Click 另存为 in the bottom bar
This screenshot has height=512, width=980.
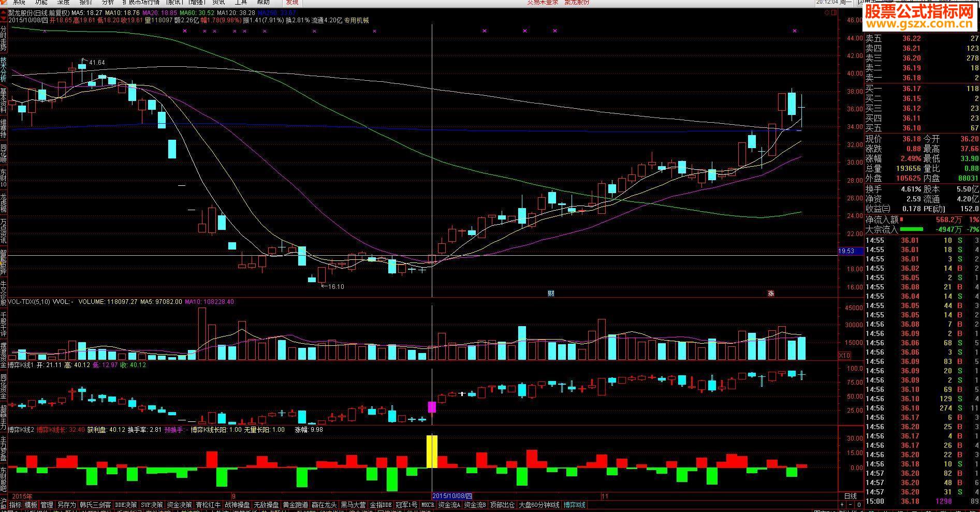66,505
